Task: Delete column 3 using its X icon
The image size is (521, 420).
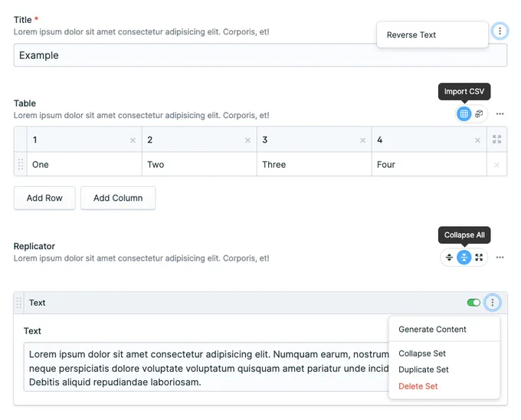Action: click(362, 140)
